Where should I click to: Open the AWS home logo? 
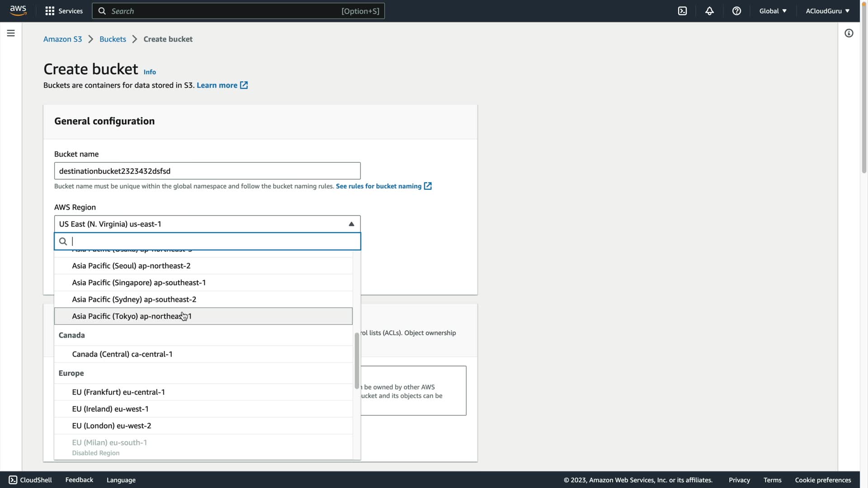click(18, 10)
